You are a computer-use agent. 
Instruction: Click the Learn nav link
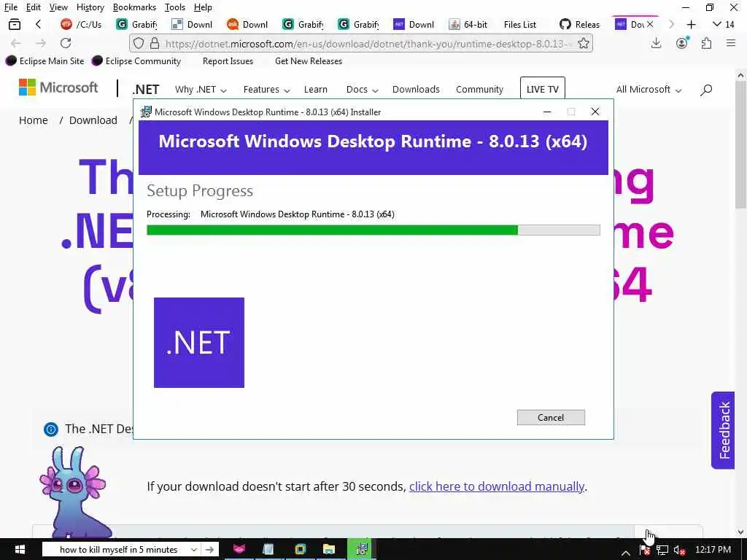315,90
